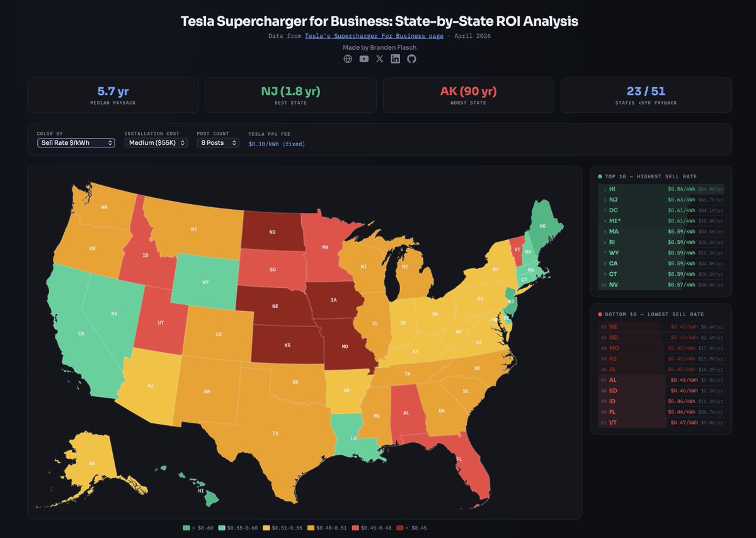Select the MO row in Bottom 10
The height and width of the screenshot is (538, 756).
661,348
